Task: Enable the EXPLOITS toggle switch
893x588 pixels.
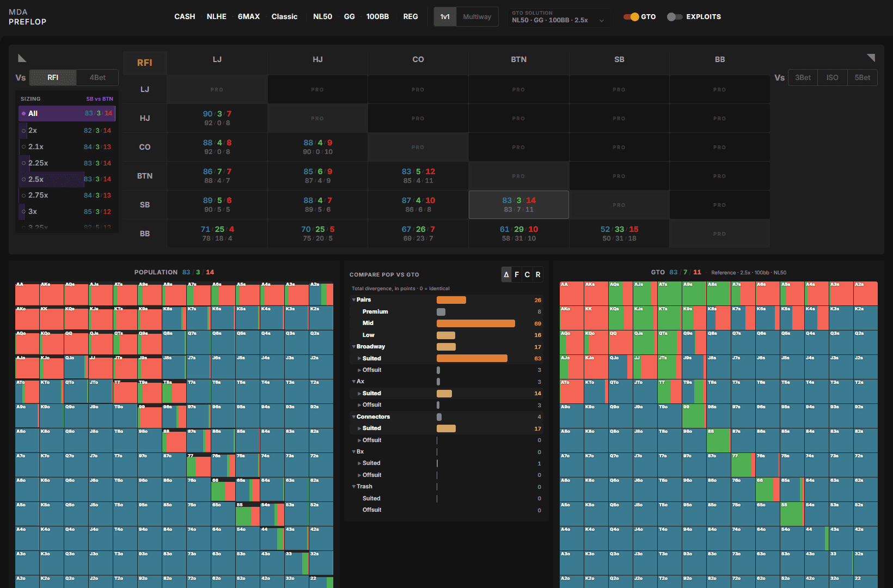Action: (x=675, y=17)
